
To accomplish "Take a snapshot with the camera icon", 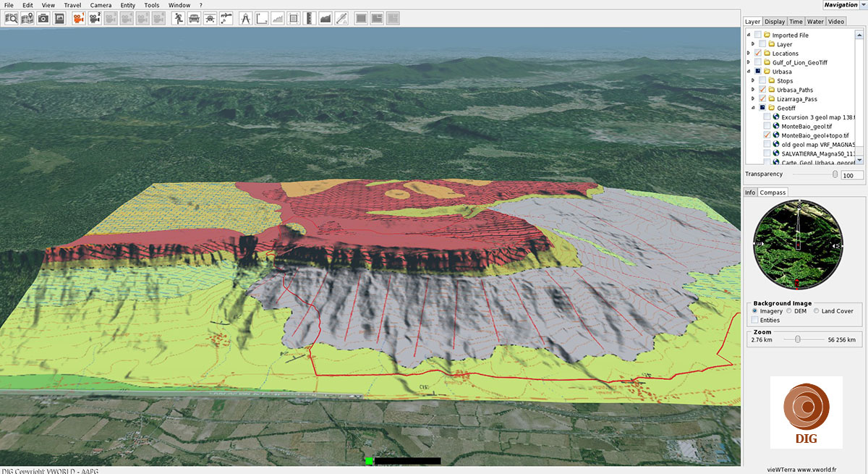I will (x=43, y=19).
